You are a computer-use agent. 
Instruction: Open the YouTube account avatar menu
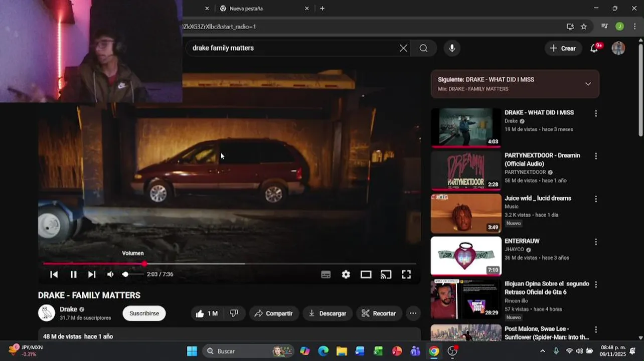pos(618,48)
